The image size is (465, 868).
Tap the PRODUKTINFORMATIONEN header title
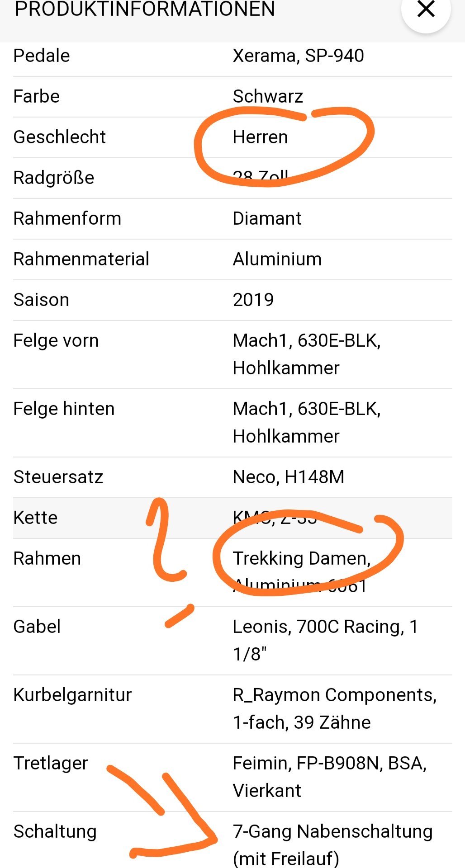(145, 9)
